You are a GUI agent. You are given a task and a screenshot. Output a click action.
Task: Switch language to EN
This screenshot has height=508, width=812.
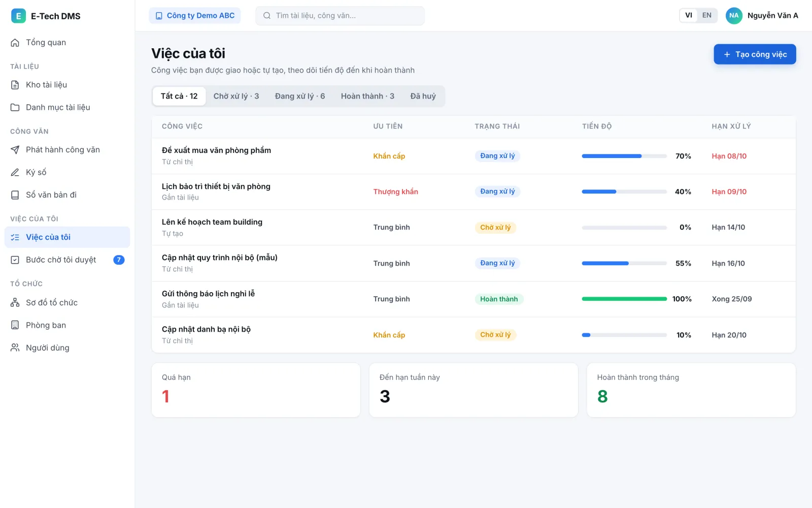pyautogui.click(x=707, y=15)
